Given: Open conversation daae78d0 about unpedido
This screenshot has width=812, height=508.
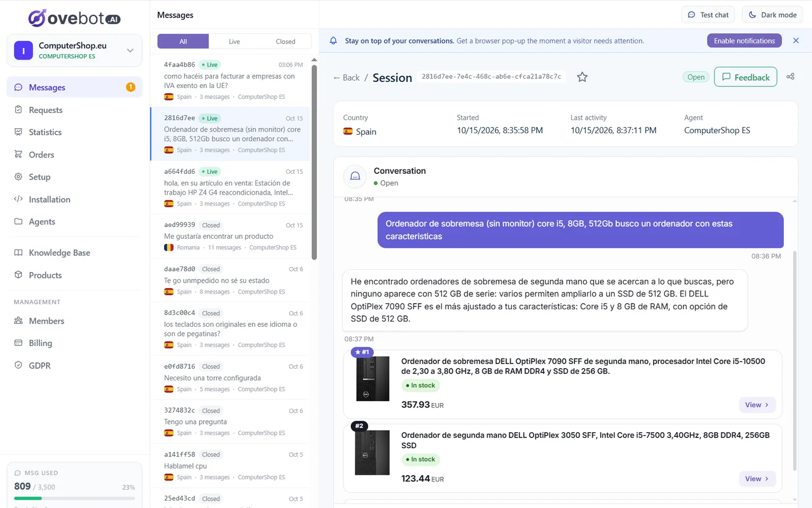Looking at the screenshot, I should [230, 280].
